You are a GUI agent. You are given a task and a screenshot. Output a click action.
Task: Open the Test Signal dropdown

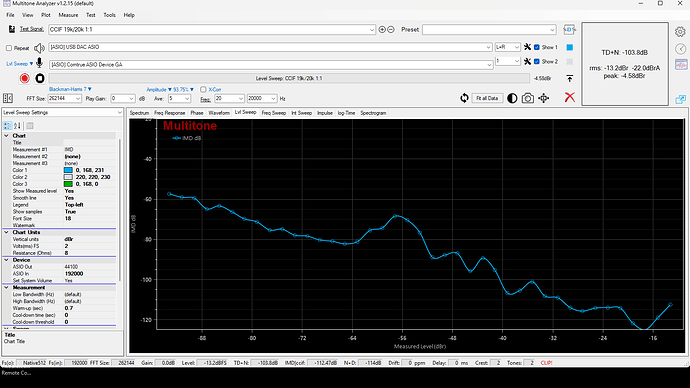372,29
